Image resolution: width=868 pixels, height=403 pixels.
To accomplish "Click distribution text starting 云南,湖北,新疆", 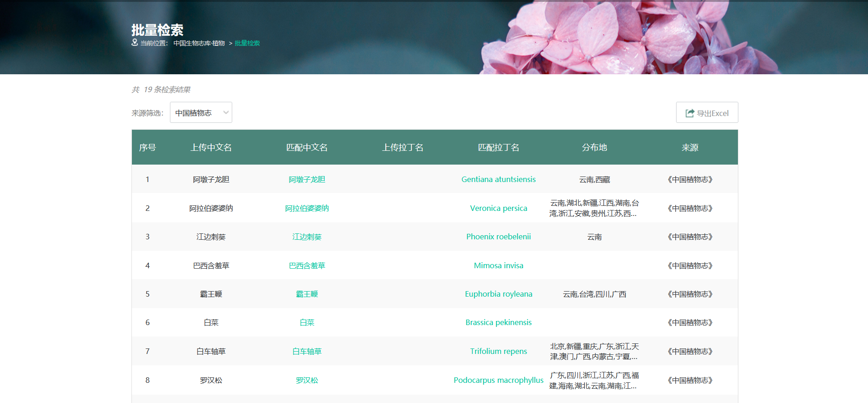I will coord(594,208).
